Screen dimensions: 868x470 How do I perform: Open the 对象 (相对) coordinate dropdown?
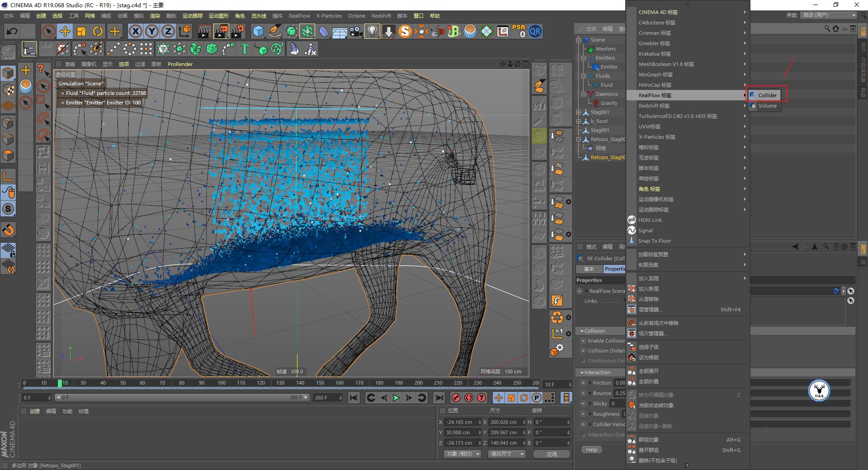click(462, 454)
